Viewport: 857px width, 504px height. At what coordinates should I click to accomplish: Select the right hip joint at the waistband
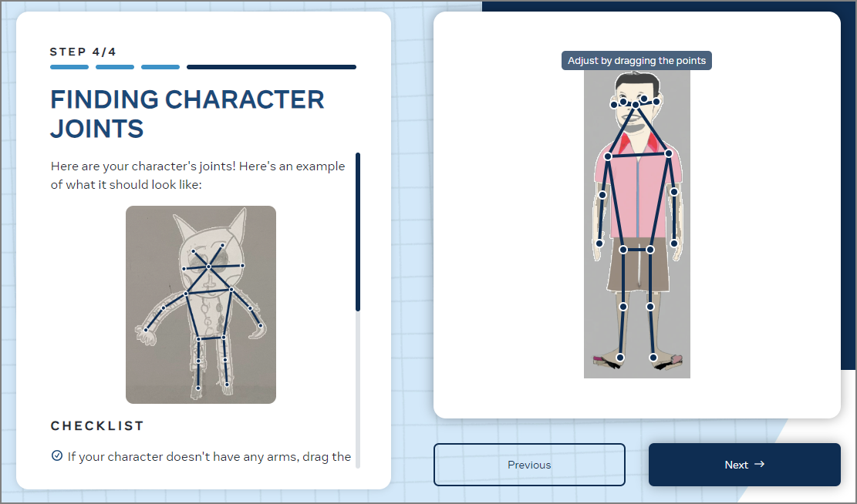point(650,250)
